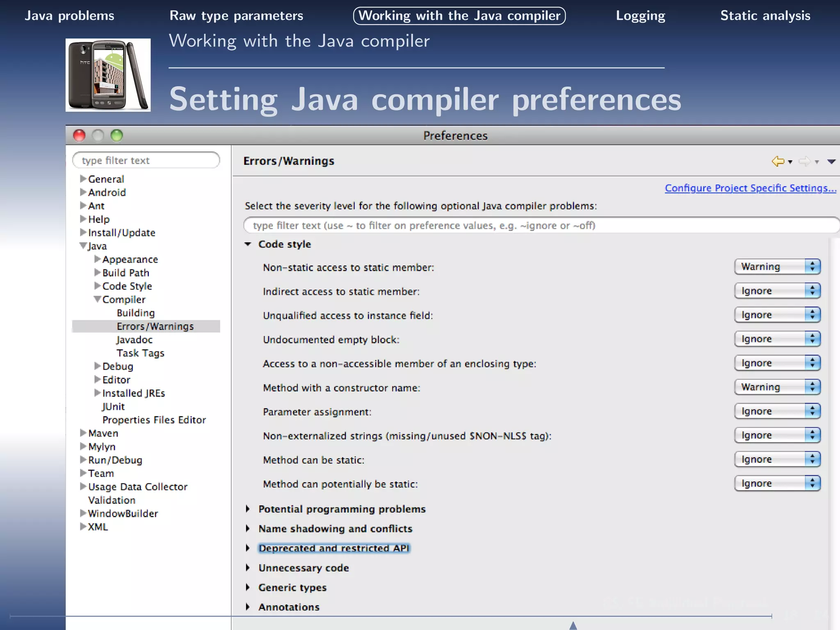Collapse the Java tree node
The width and height of the screenshot is (840, 630).
pos(83,246)
